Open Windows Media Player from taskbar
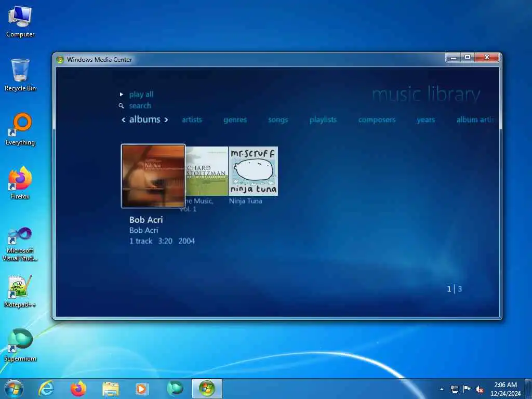 (142, 389)
